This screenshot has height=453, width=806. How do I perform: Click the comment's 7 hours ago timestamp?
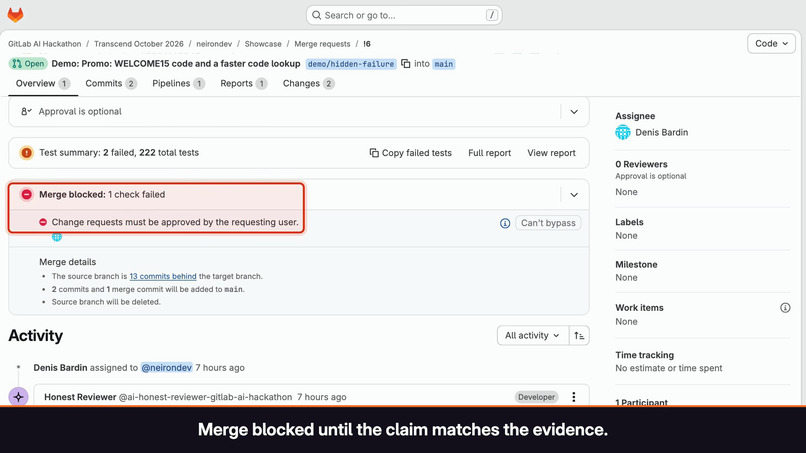tap(322, 397)
